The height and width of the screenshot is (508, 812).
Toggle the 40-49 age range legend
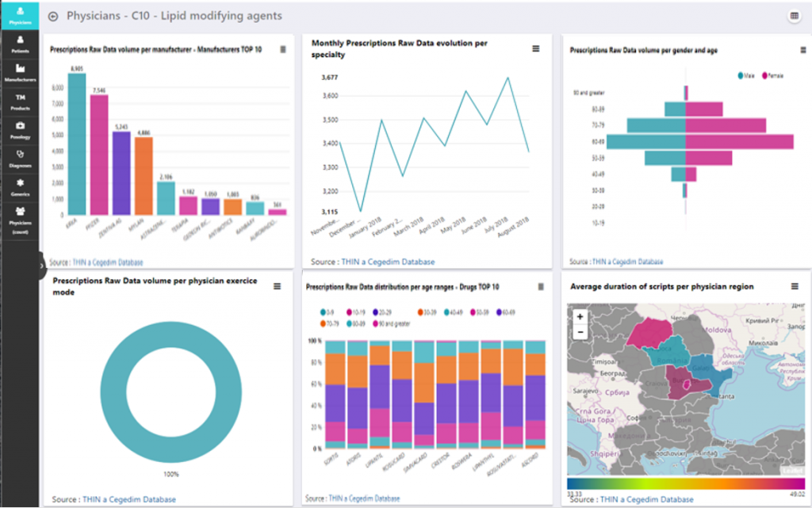pyautogui.click(x=453, y=312)
